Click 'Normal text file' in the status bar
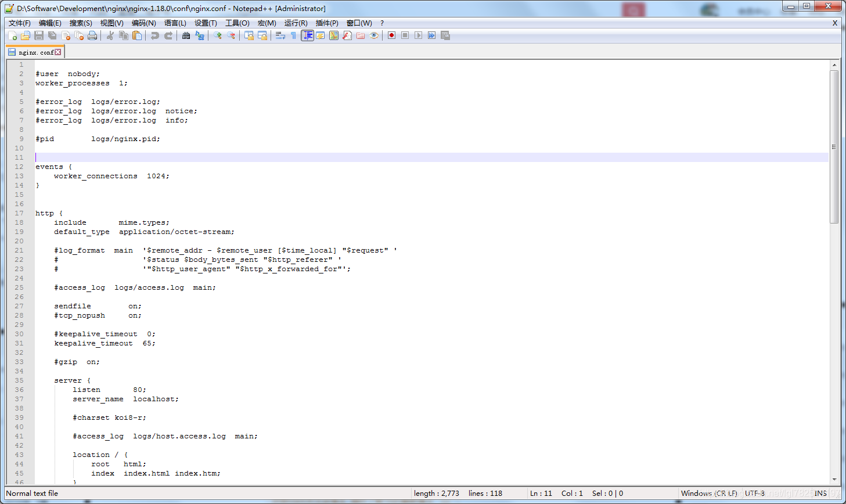This screenshot has width=846, height=504. pos(32,494)
